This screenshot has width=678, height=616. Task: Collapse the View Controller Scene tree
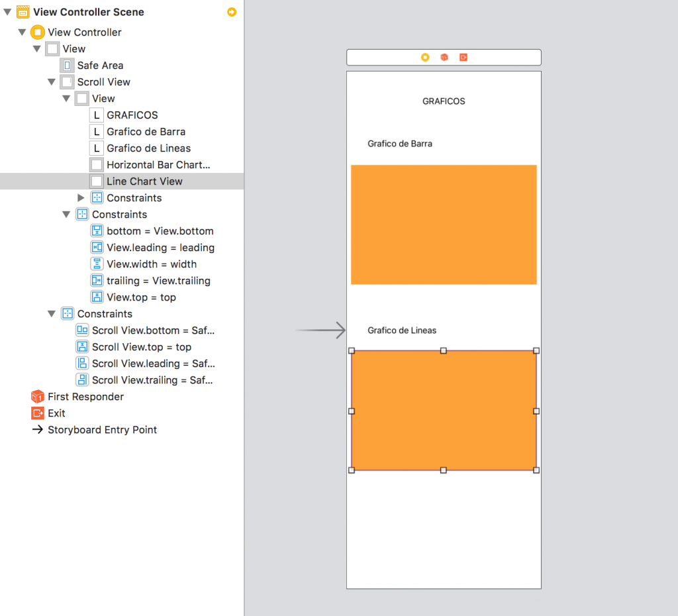[7, 12]
